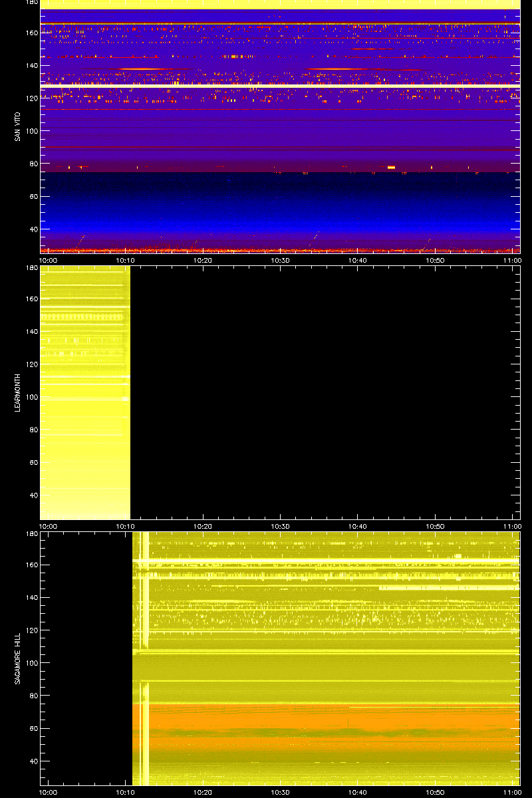Click the SAN VITO axis label
This screenshot has width=532, height=798.
(x=18, y=126)
